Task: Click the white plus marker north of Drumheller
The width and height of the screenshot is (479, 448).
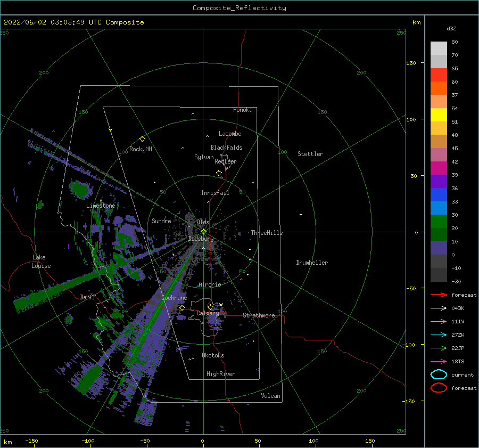Action: coord(301,214)
